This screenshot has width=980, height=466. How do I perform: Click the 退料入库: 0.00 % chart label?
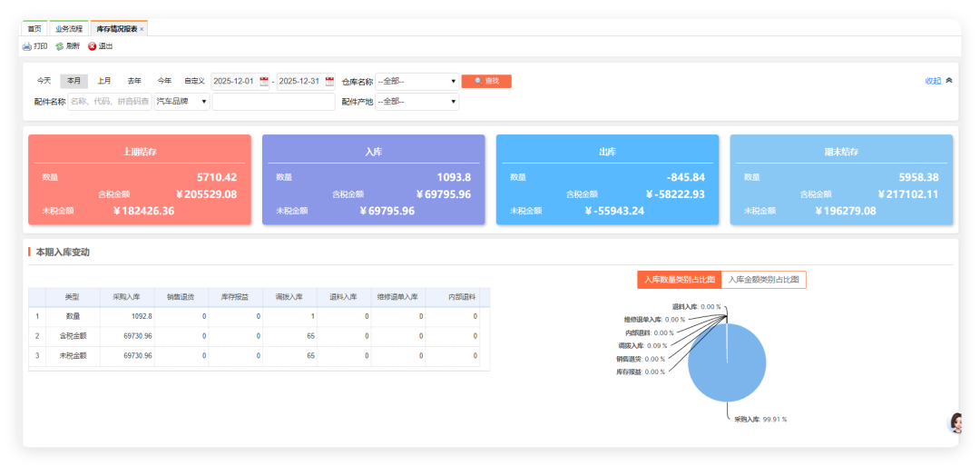tap(696, 307)
